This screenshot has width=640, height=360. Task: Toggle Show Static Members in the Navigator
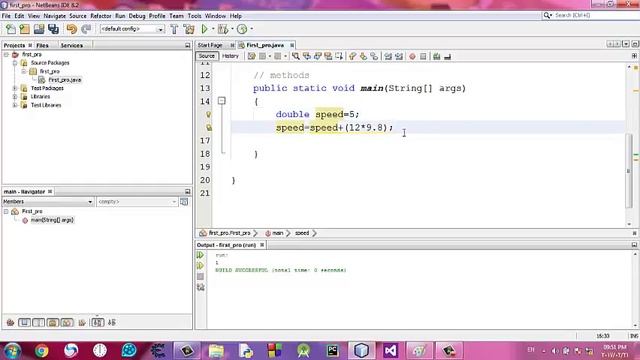[38, 322]
